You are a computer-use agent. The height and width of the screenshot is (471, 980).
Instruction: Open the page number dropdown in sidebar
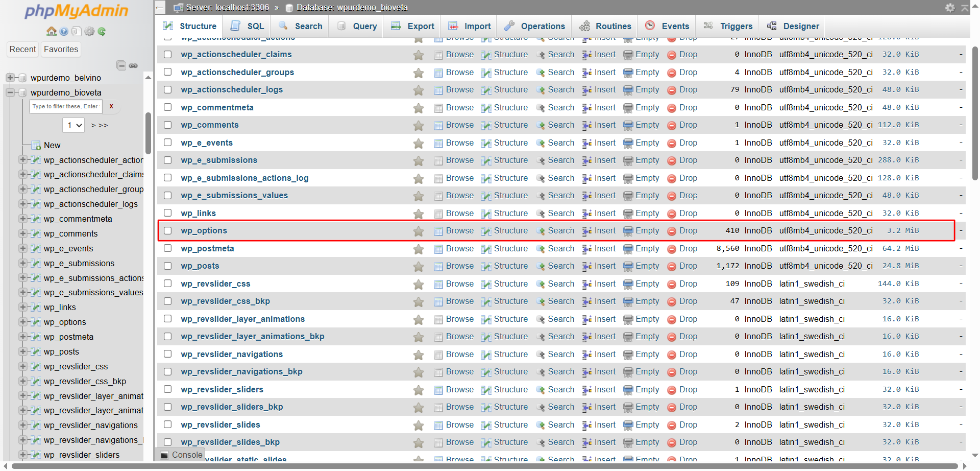coord(73,125)
